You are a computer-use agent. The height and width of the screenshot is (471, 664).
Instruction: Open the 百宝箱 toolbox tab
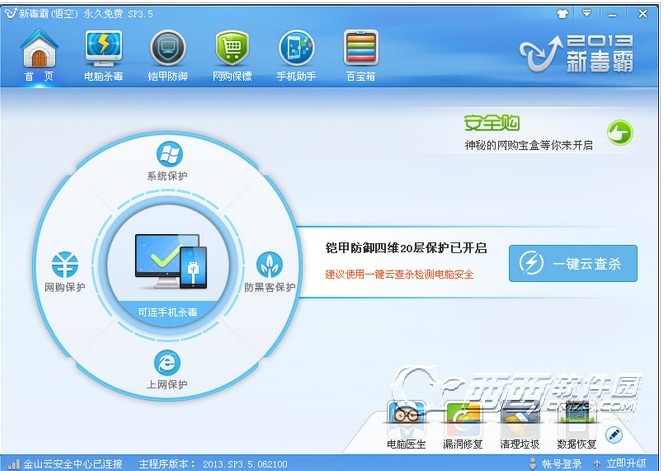361,55
